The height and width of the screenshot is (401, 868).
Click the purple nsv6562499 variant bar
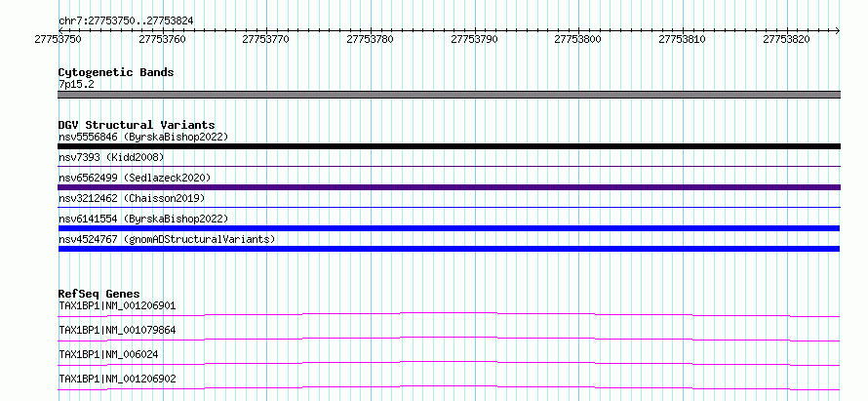point(449,187)
